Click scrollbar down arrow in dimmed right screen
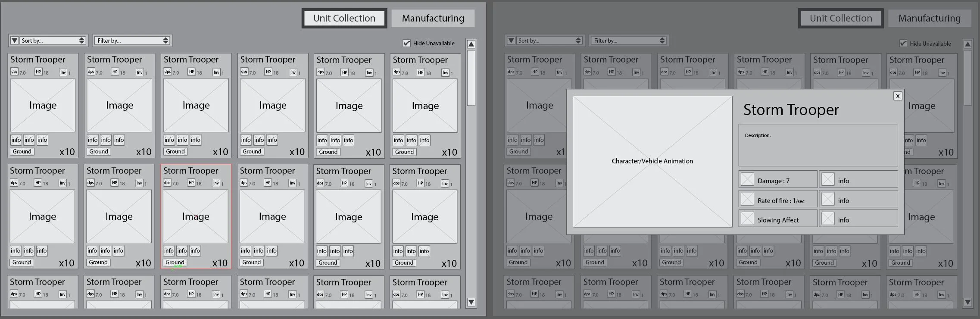 (968, 303)
